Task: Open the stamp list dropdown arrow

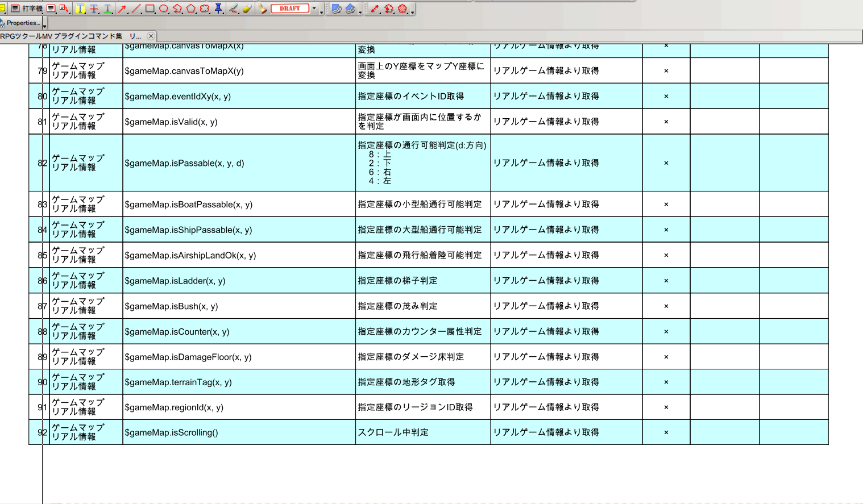Action: (314, 9)
